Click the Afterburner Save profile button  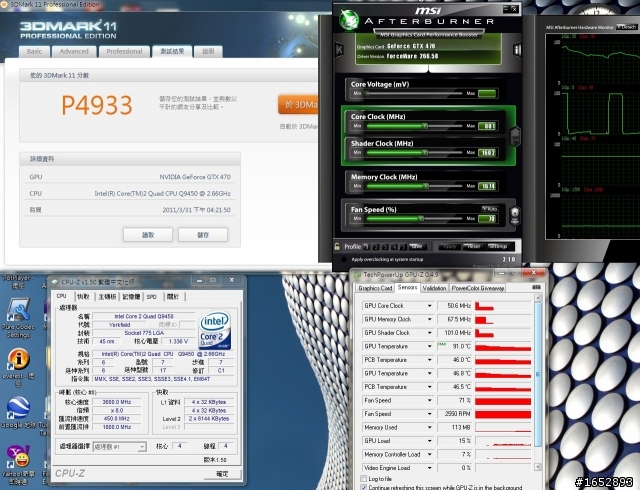pyautogui.click(x=417, y=247)
